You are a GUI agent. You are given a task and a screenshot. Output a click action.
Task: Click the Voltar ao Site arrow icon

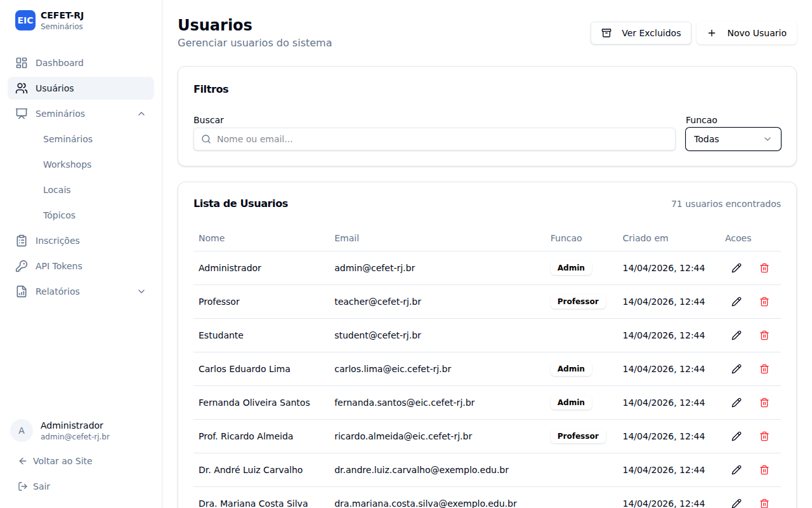click(23, 461)
